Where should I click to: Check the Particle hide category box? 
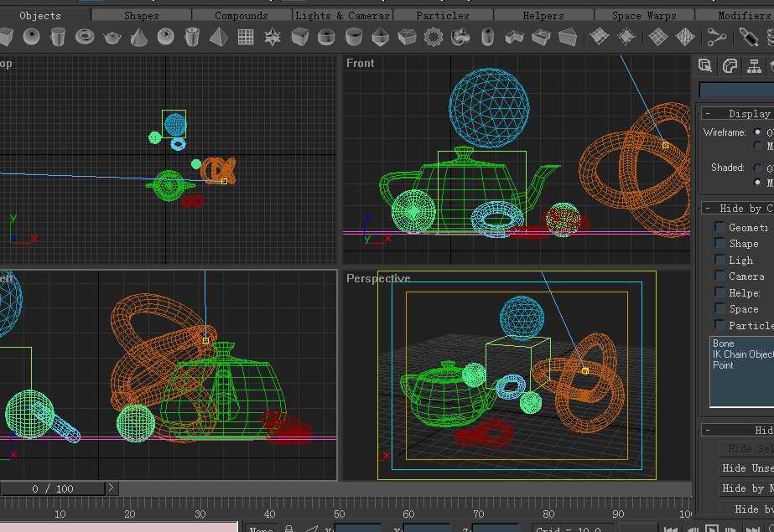719,324
